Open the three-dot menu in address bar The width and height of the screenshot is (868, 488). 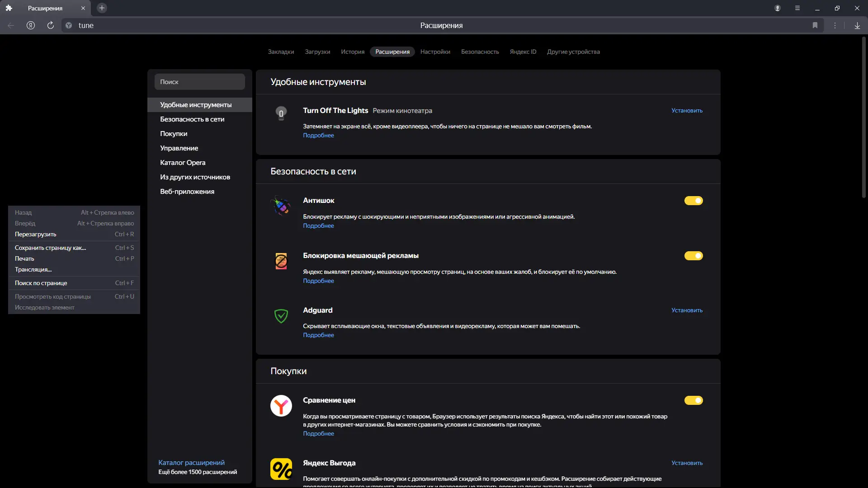click(x=835, y=25)
